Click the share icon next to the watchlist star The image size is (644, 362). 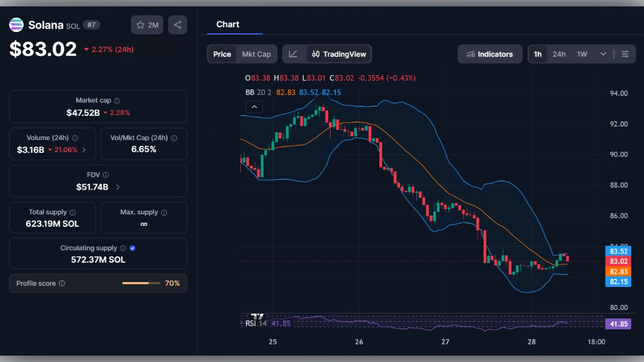(x=178, y=25)
